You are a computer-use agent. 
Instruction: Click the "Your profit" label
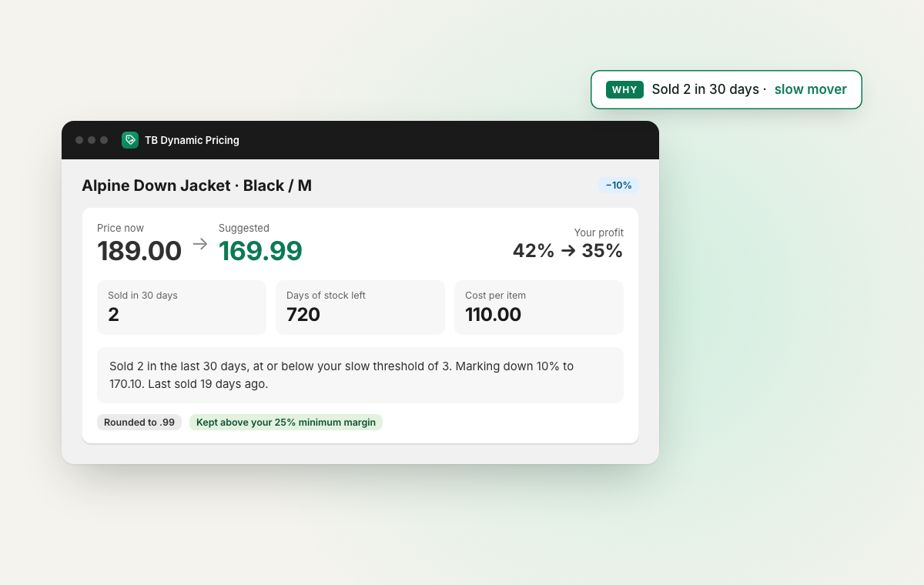599,232
